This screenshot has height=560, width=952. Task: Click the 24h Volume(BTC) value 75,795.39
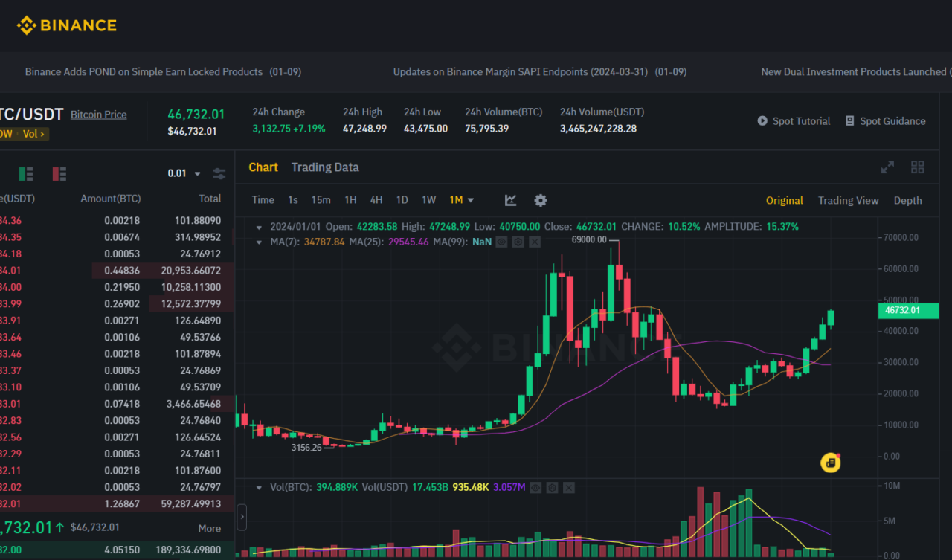[x=486, y=129]
